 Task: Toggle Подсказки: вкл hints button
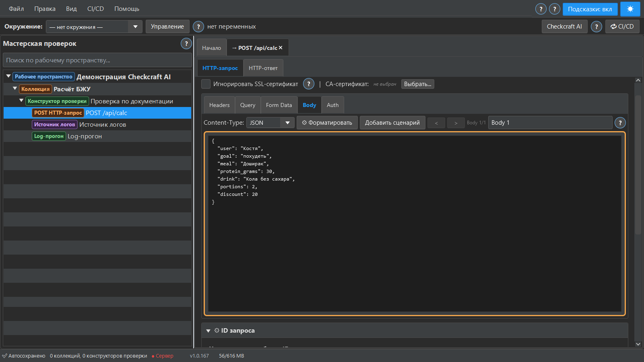coord(590,9)
